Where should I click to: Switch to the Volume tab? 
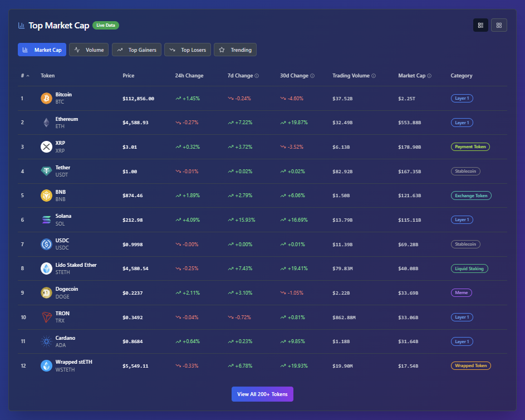tap(89, 50)
